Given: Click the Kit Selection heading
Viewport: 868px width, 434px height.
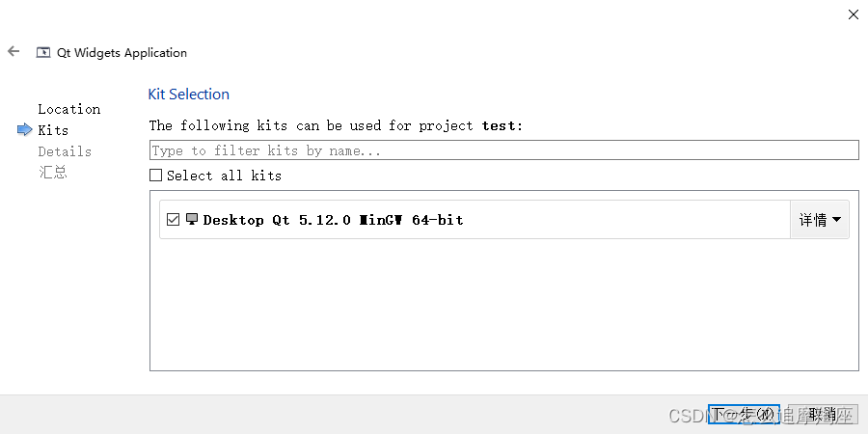Looking at the screenshot, I should (189, 95).
